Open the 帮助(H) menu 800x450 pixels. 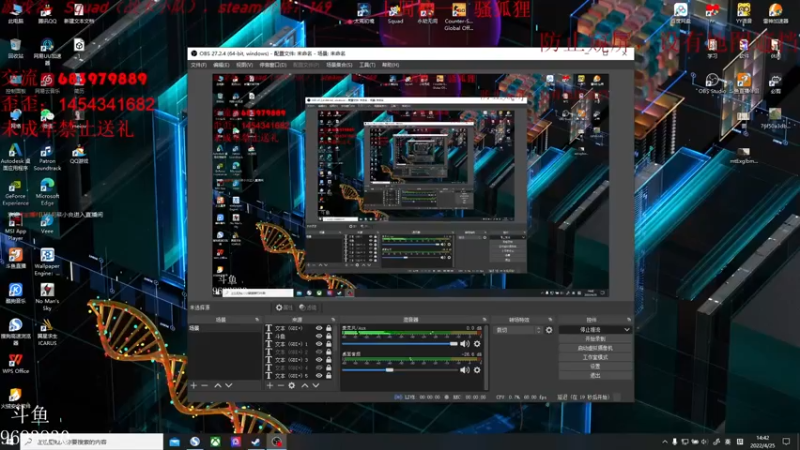pyautogui.click(x=390, y=65)
